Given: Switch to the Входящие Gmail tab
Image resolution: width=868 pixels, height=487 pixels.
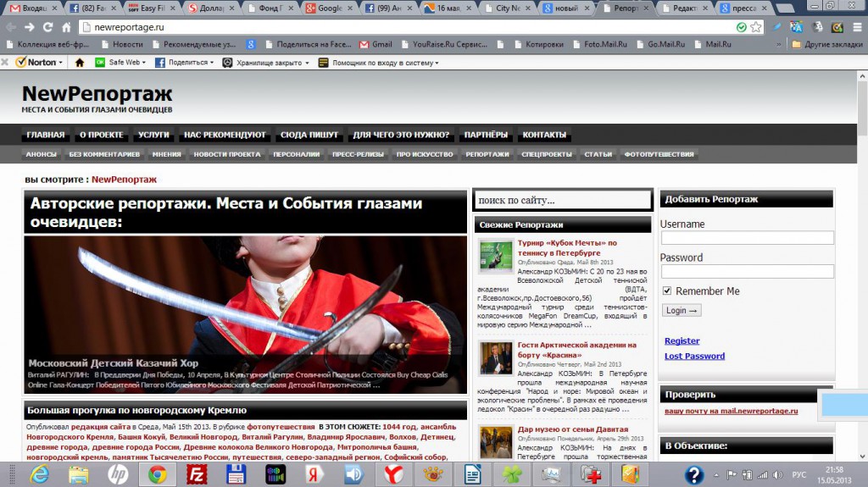Looking at the screenshot, I should pyautogui.click(x=33, y=8).
